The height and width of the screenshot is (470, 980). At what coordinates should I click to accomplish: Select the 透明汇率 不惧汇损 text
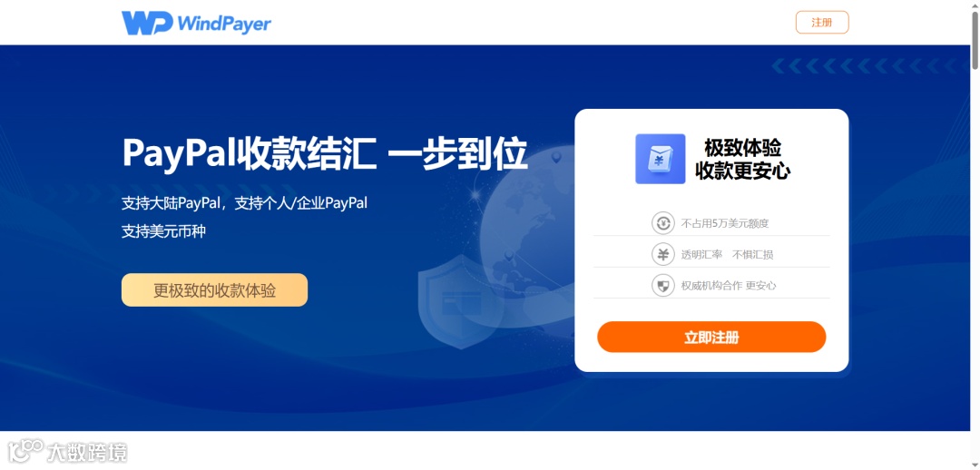pyautogui.click(x=728, y=254)
